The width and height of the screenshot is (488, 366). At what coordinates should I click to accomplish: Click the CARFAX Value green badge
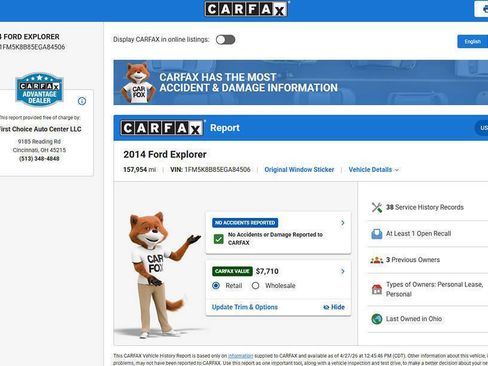(x=232, y=271)
